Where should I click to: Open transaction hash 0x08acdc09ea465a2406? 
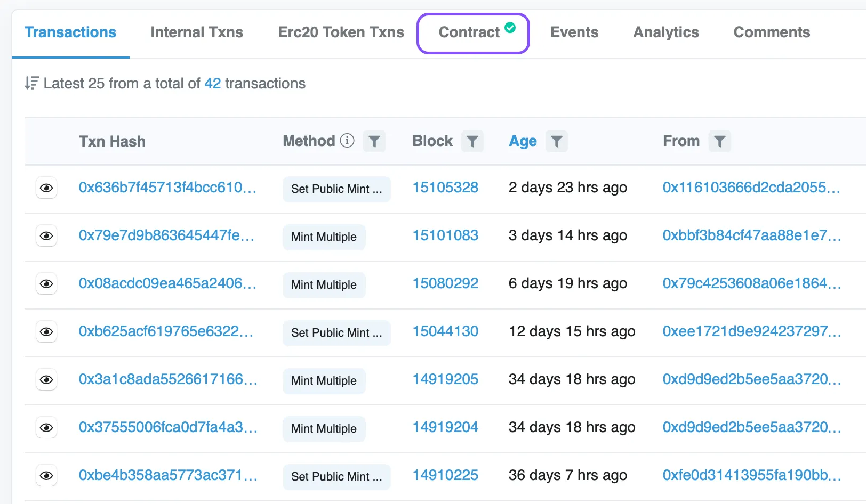(x=167, y=283)
